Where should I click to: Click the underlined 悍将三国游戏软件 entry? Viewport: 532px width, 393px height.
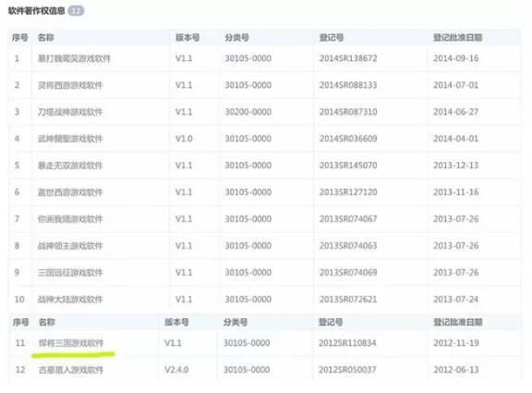[71, 343]
